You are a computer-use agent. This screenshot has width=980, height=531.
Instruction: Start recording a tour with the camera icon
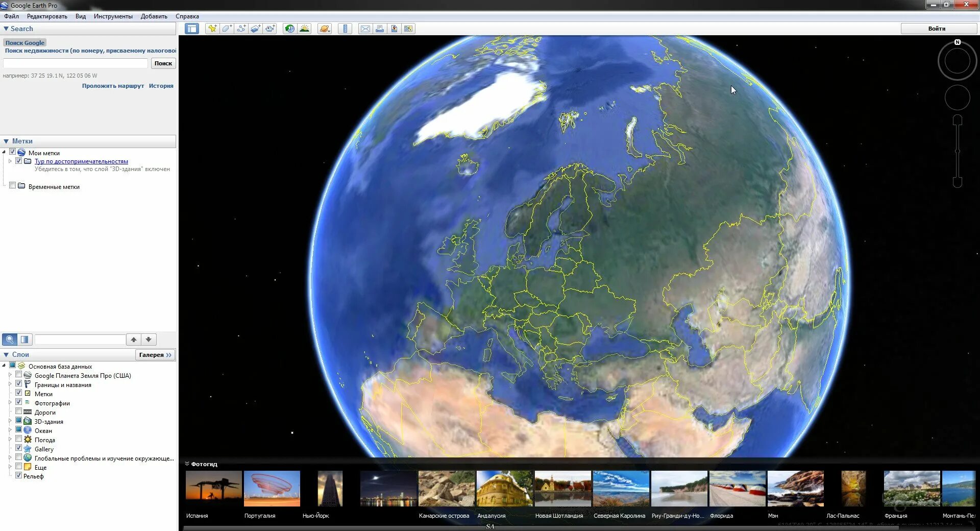point(270,29)
